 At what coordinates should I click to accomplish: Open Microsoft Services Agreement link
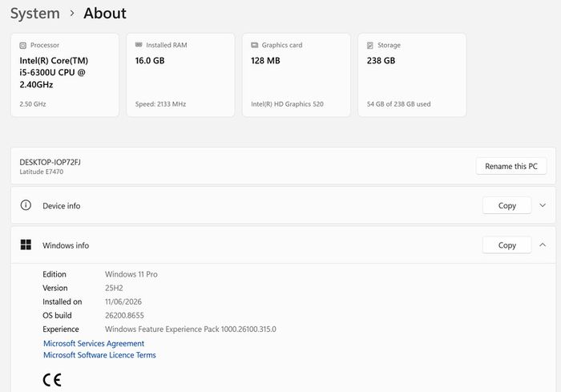pyautogui.click(x=94, y=344)
